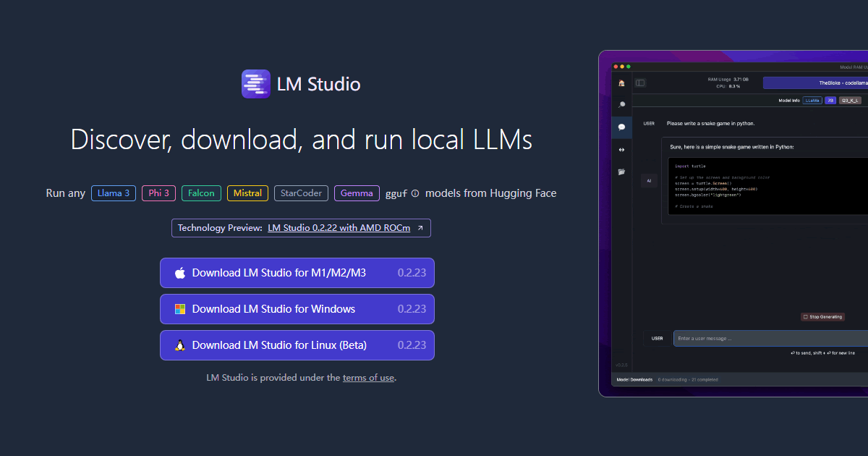868x456 pixels.
Task: Download LM Studio for M1/M2/M3
Action: tap(297, 273)
